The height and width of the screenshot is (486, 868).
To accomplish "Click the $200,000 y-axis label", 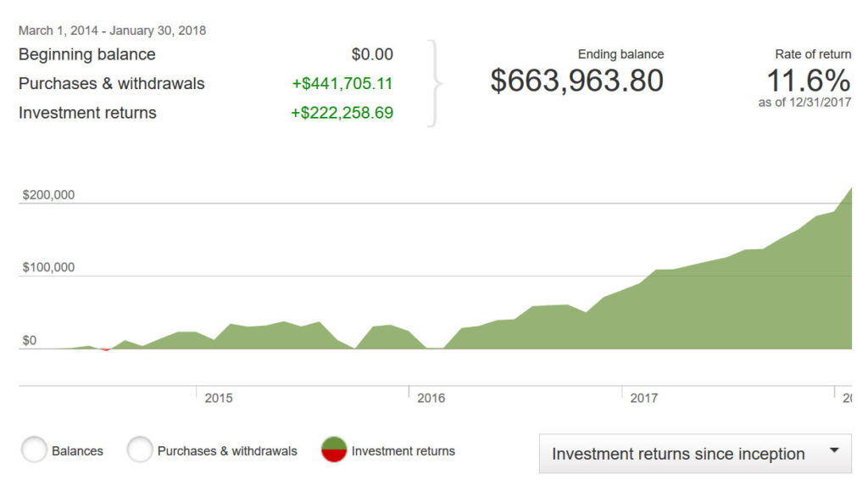I will (x=48, y=195).
